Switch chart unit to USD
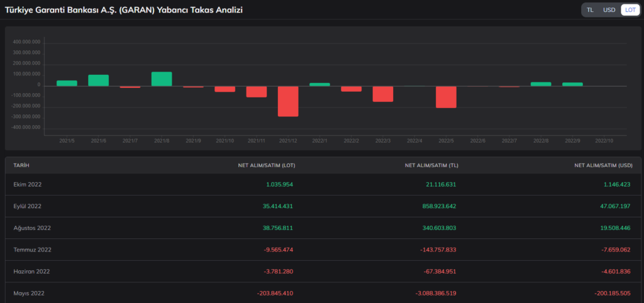 pos(609,10)
